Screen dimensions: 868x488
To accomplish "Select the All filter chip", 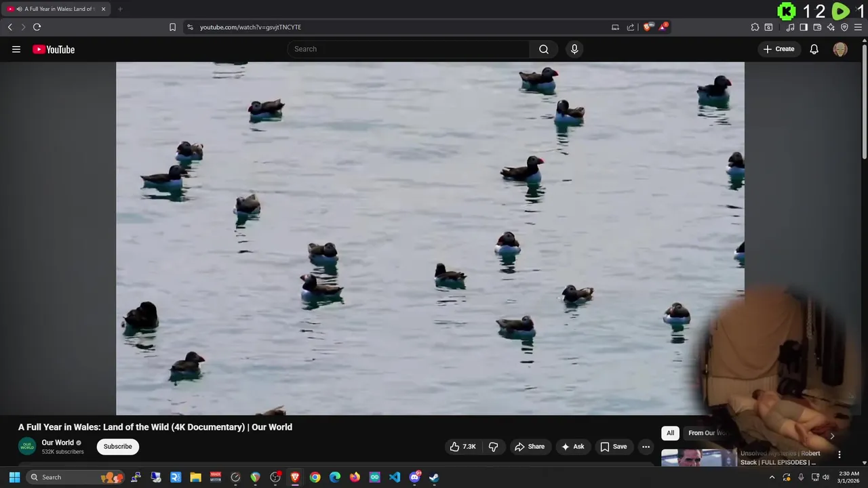I will [x=670, y=433].
